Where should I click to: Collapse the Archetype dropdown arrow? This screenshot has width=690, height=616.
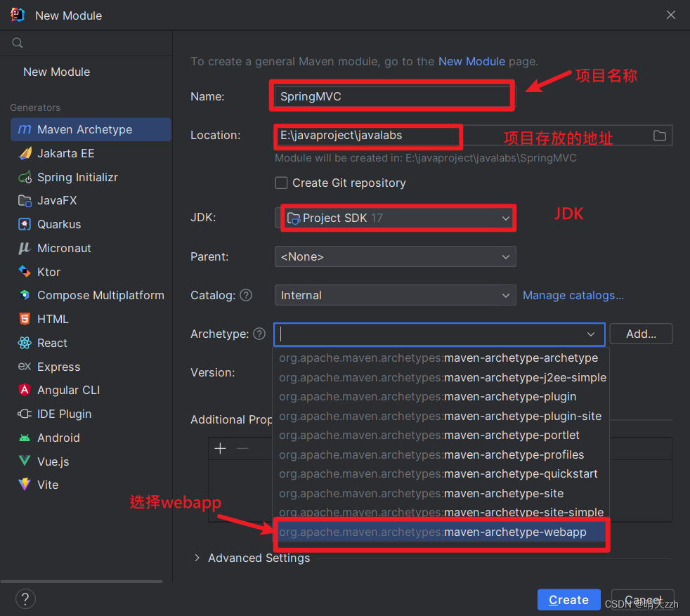590,334
